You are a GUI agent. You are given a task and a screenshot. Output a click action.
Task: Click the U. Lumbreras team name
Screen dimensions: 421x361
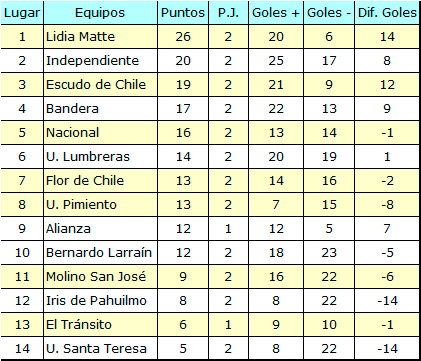[x=88, y=157]
